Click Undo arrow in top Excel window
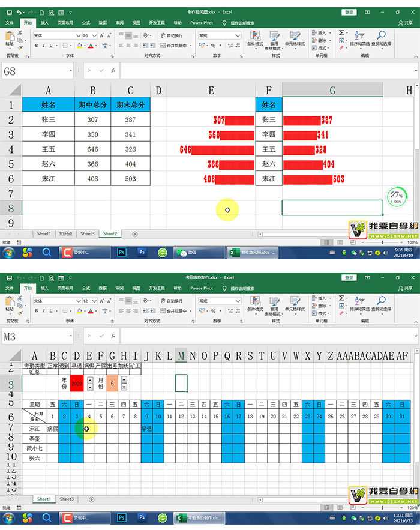Image resolution: width=420 pixels, height=530 pixels. [x=19, y=13]
